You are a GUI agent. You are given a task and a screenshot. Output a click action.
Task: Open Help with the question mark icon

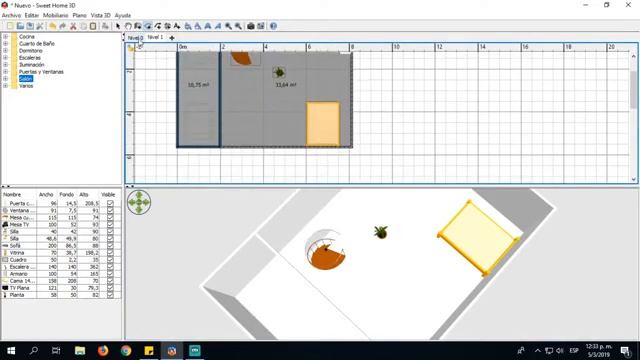pyautogui.click(x=273, y=26)
